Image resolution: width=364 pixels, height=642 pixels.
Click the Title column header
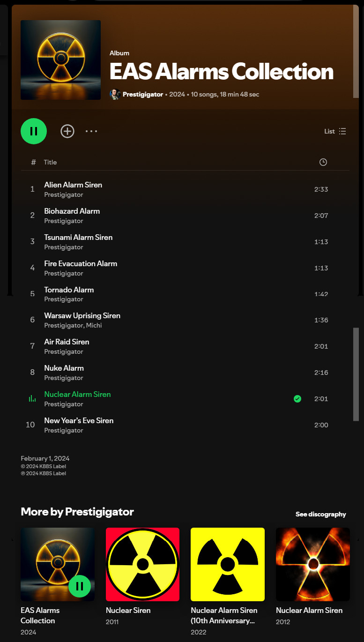coord(50,162)
